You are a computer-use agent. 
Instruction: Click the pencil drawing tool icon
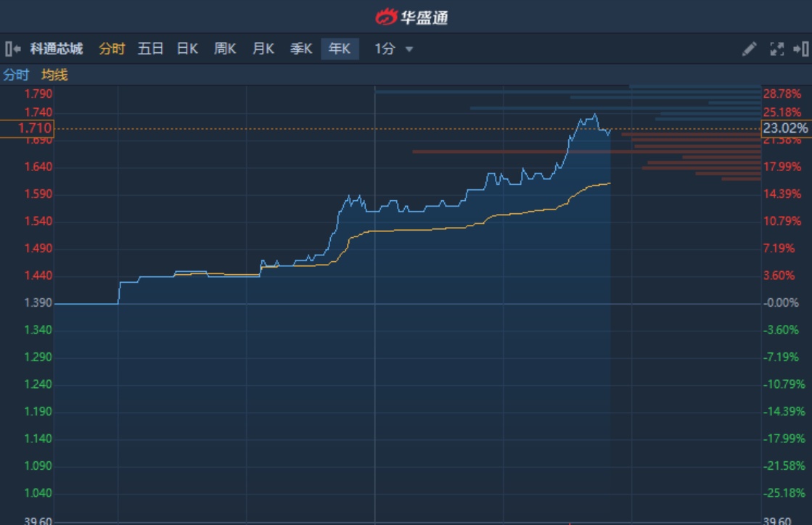[x=749, y=49]
